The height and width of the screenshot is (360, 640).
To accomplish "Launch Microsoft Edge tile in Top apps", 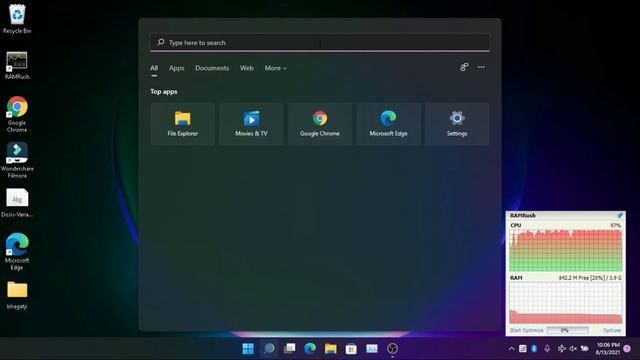I will coord(388,124).
